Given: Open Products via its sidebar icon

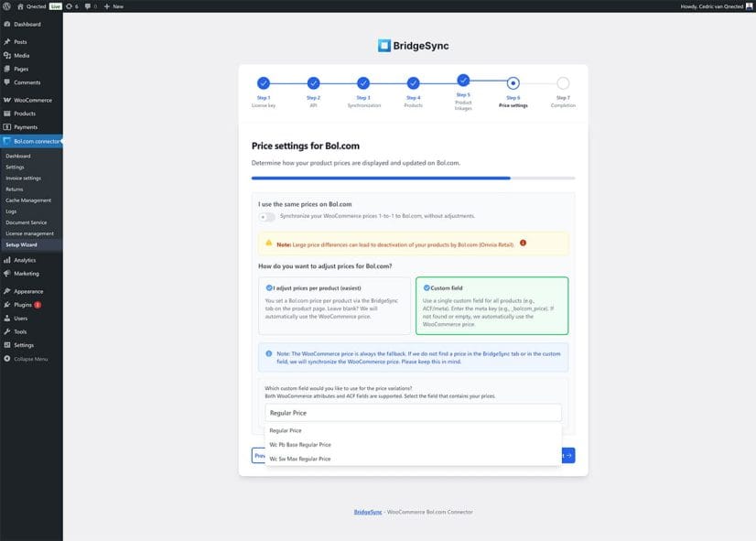Looking at the screenshot, I should coord(8,113).
